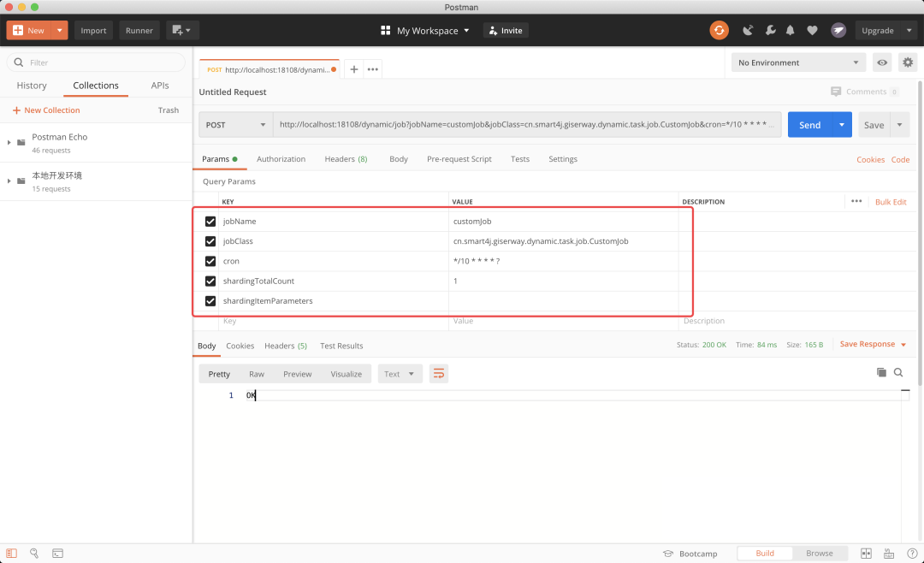Click the Import button
This screenshot has width=924, height=563.
pos(93,30)
